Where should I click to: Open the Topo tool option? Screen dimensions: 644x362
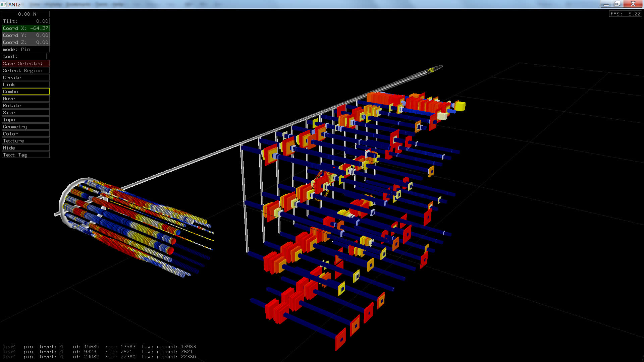[25, 120]
